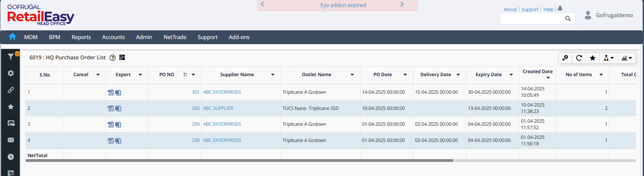
Task: Open the notifications bell icon
Action: pos(560,9)
